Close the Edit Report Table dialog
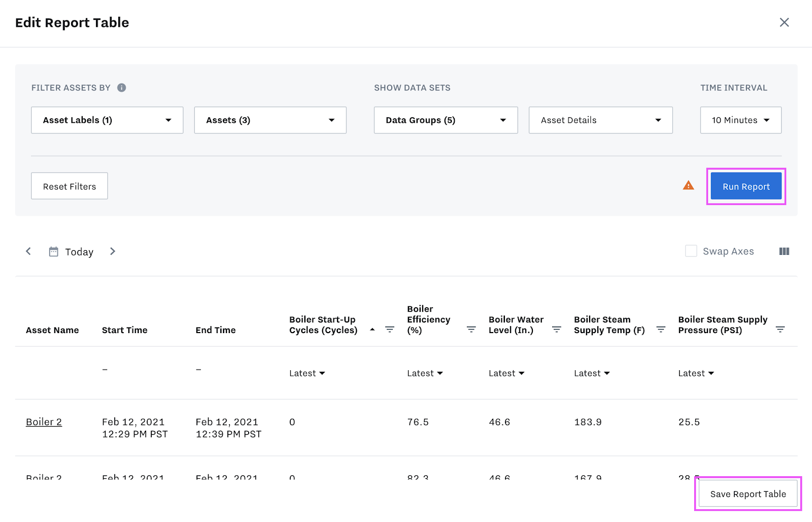The image size is (812, 522). click(784, 22)
